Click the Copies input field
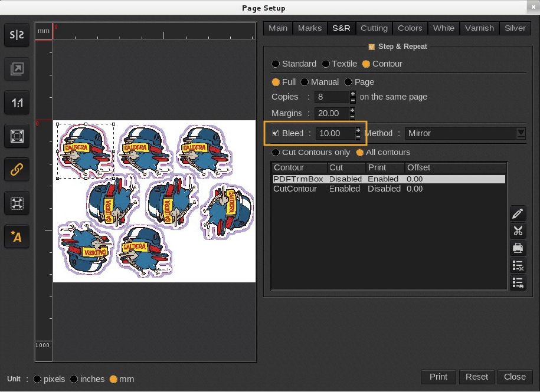Viewport: 540px width, 392px height. tap(332, 97)
